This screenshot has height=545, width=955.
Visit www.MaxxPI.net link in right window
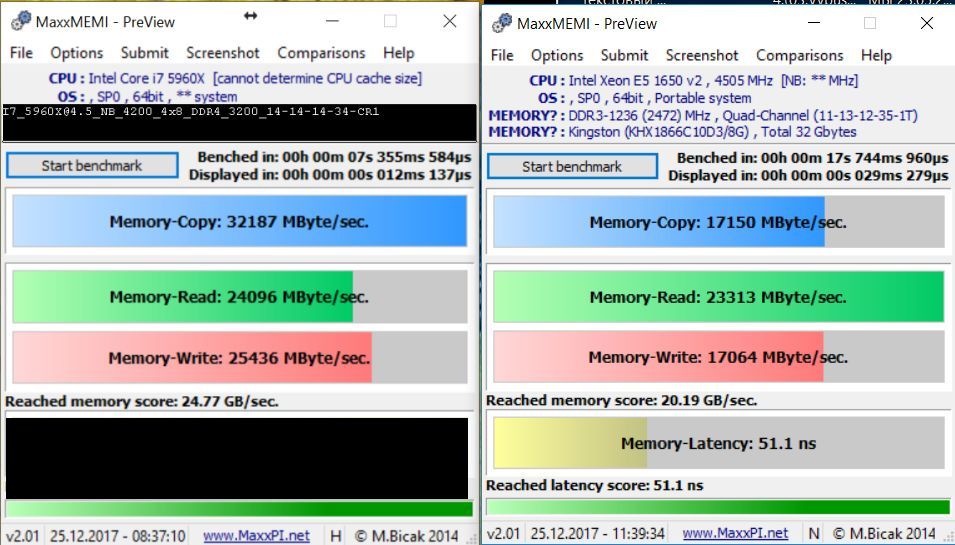pos(735,533)
